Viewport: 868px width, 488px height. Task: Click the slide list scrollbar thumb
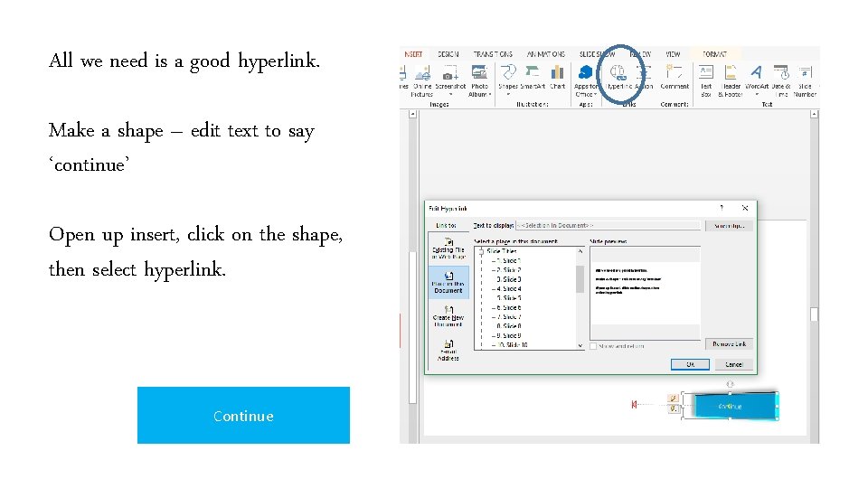[580, 278]
